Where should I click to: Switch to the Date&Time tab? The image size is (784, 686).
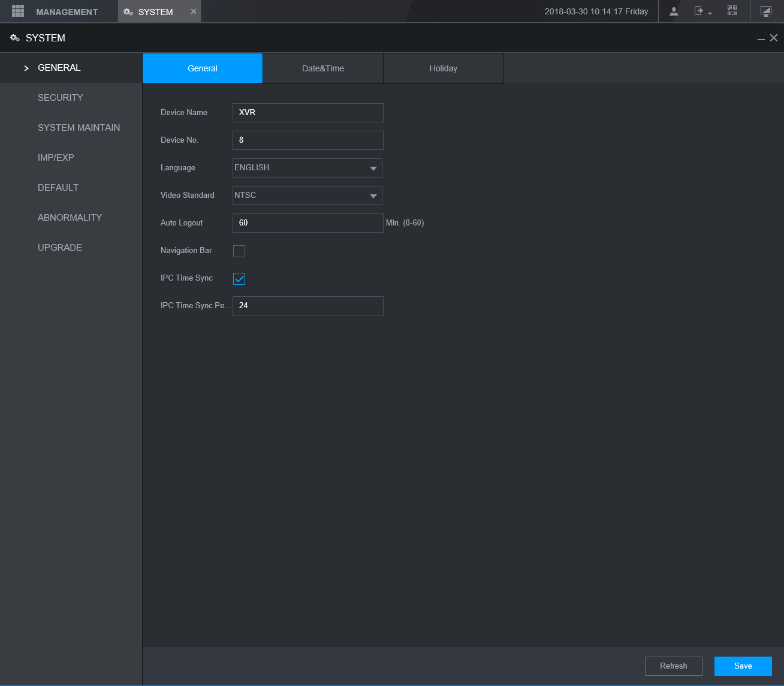click(x=323, y=68)
